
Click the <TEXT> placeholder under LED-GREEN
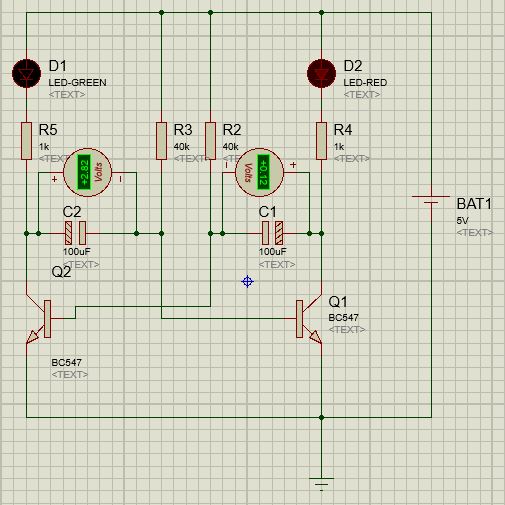click(x=67, y=95)
